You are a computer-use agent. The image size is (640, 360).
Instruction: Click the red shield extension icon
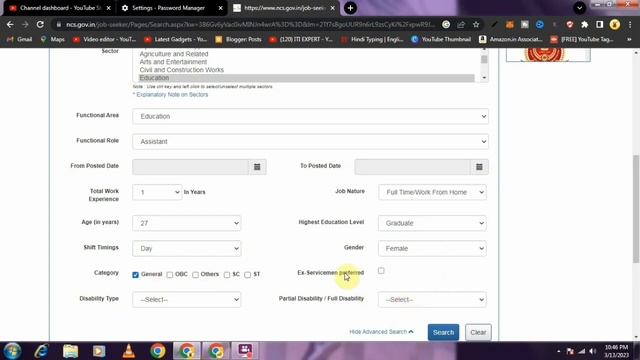click(x=570, y=24)
